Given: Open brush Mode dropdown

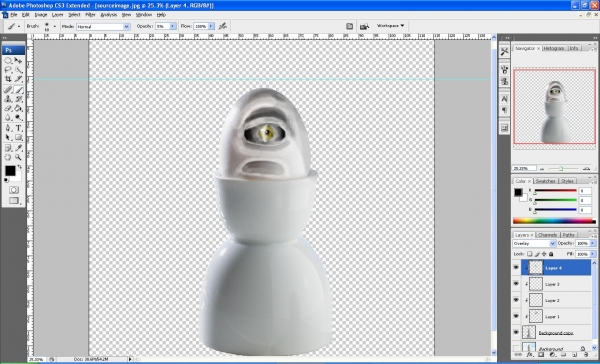Looking at the screenshot, I should 103,26.
